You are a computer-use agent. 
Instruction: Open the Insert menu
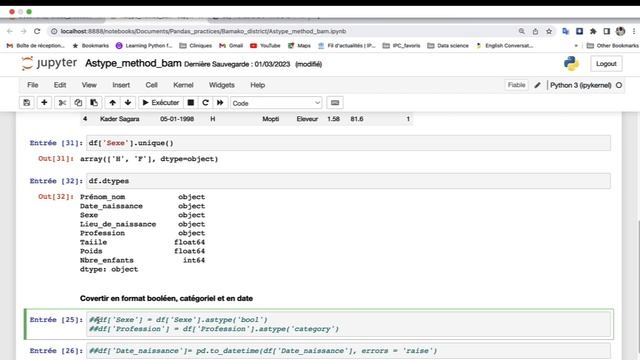coord(121,85)
